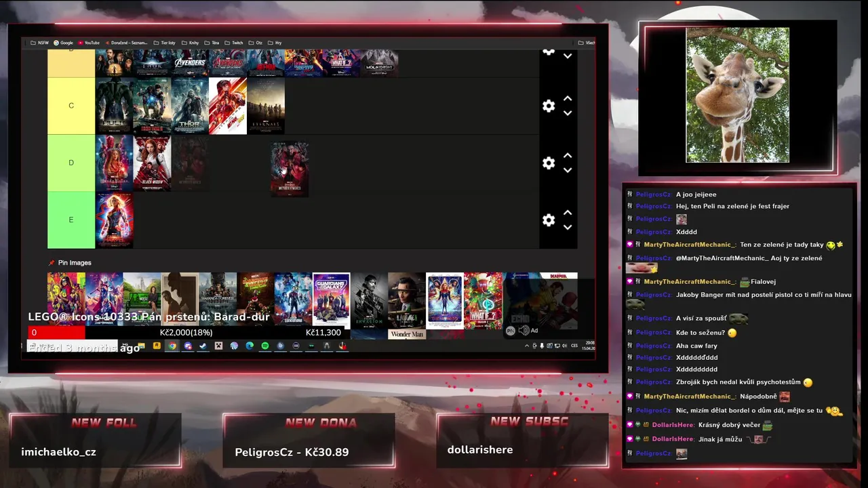Viewport: 868px width, 488px height.
Task: Select Thor Dark World poster in tier C
Action: click(x=190, y=106)
